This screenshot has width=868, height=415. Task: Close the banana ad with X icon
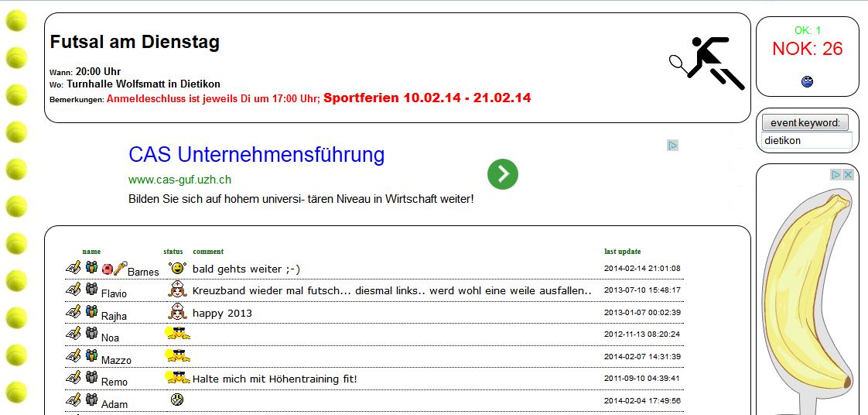[x=848, y=174]
